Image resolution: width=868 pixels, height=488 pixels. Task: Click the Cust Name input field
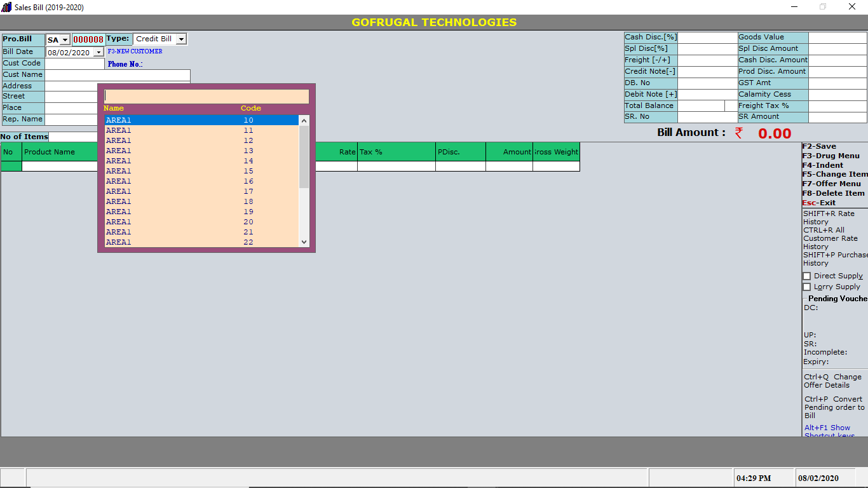coord(118,75)
